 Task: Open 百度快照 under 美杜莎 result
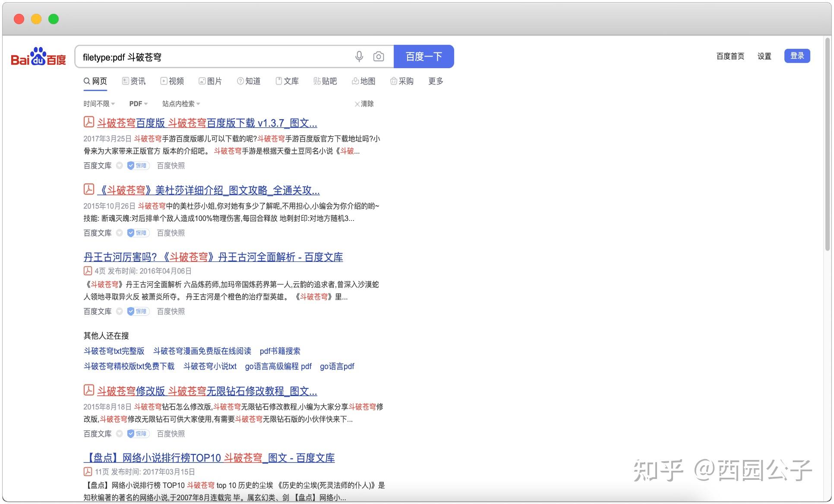point(171,233)
